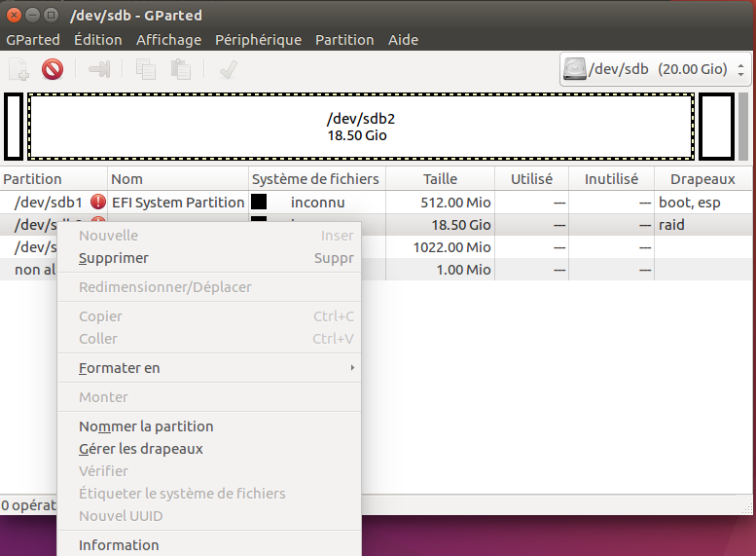Click the New partition toolbar icon
Screen dimensions: 756x556
pos(19,69)
